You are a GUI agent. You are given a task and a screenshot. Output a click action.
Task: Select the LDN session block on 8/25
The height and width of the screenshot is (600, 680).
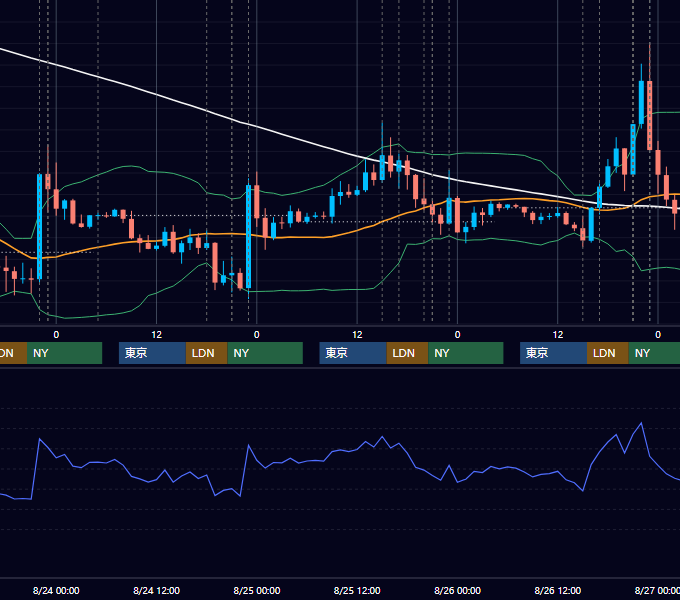[x=407, y=353]
